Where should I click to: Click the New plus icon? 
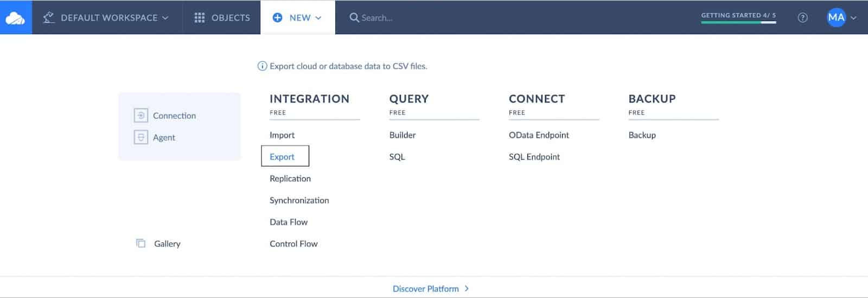277,17
